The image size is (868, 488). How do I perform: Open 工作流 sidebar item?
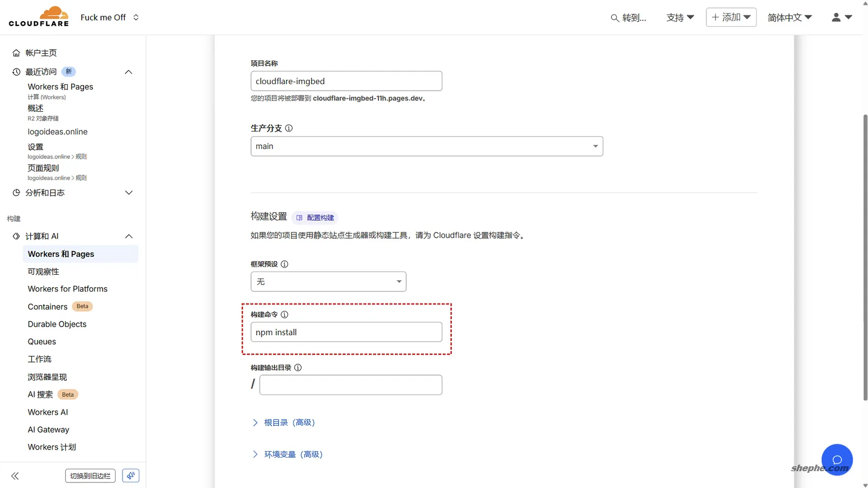[40, 359]
